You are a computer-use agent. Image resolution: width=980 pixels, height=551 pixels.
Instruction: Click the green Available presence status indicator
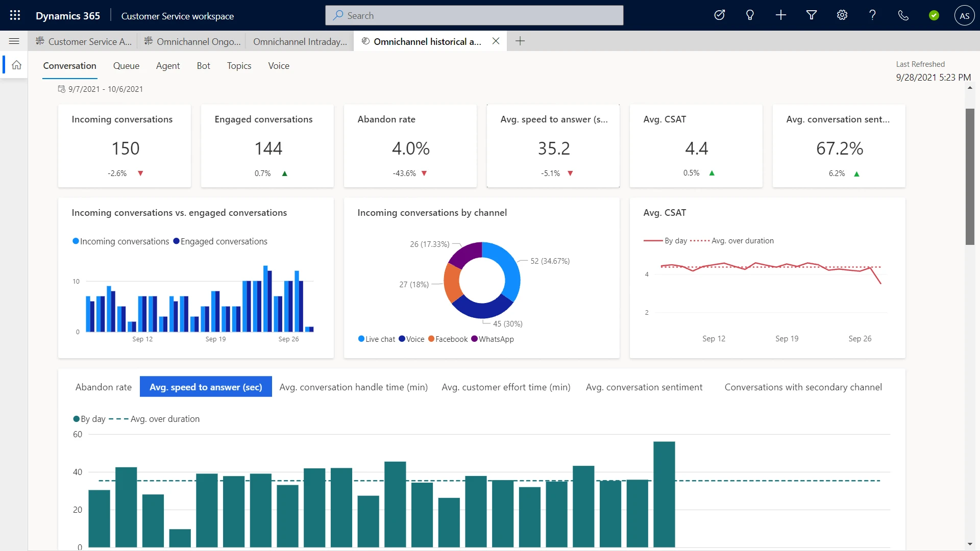point(934,15)
